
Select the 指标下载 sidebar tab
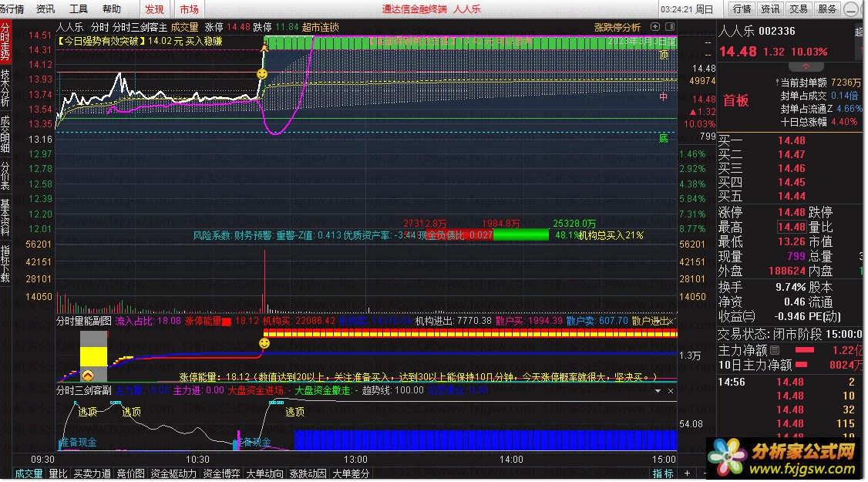(x=5, y=264)
